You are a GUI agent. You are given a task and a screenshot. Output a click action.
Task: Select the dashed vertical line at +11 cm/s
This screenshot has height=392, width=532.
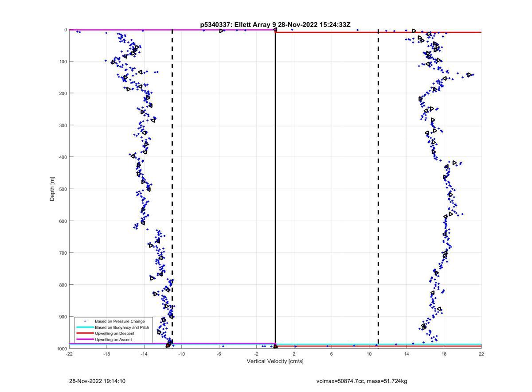point(378,189)
